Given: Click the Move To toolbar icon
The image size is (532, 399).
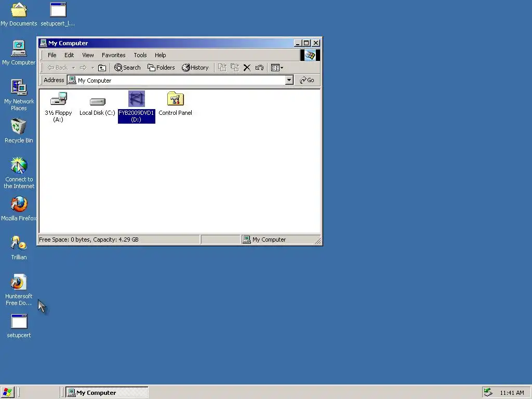Looking at the screenshot, I should [x=222, y=68].
